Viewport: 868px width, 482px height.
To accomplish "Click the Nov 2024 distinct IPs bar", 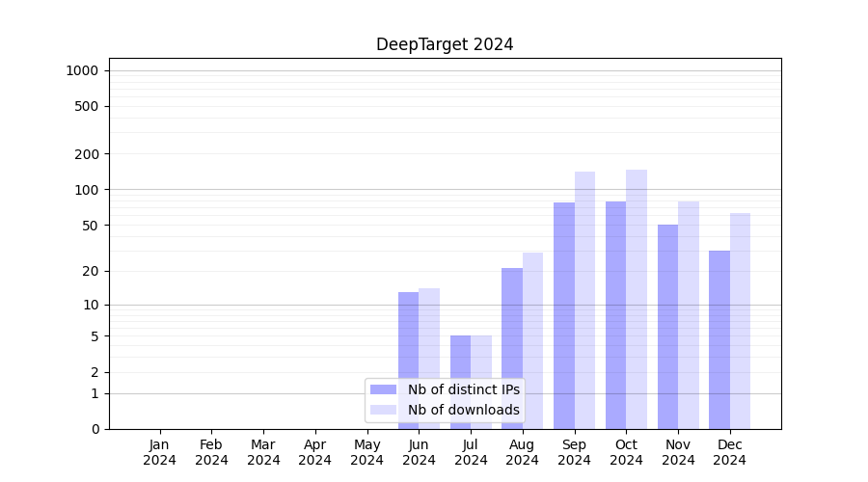I will (667, 326).
